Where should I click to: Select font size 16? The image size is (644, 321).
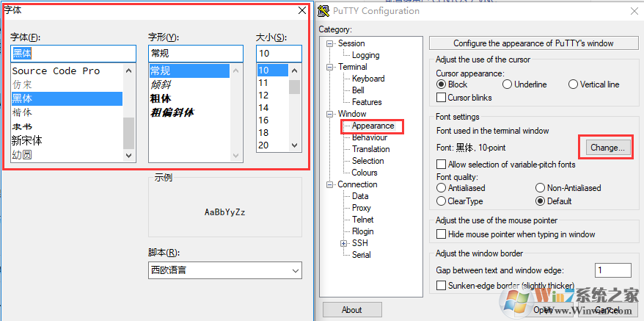pos(273,120)
